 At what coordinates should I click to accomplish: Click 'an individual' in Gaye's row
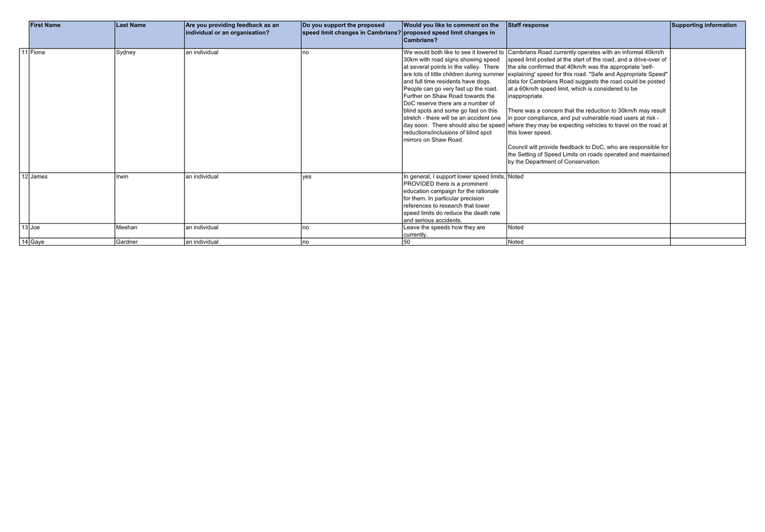(202, 242)
